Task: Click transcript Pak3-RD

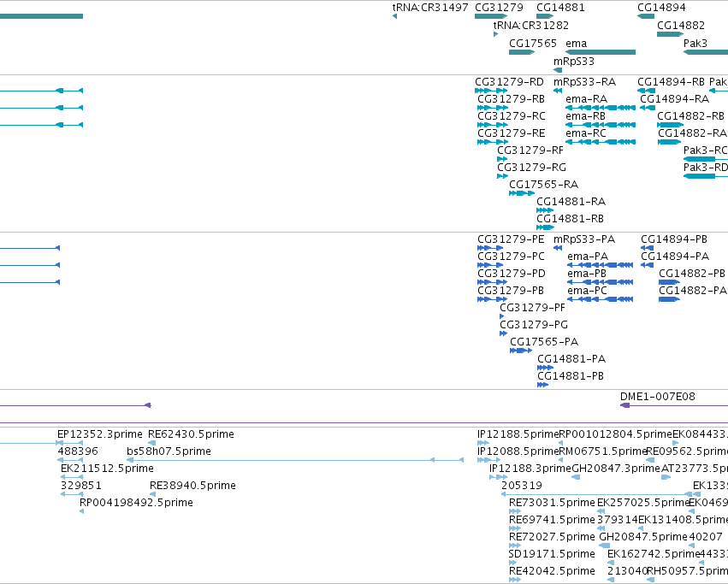Action: 705,168
